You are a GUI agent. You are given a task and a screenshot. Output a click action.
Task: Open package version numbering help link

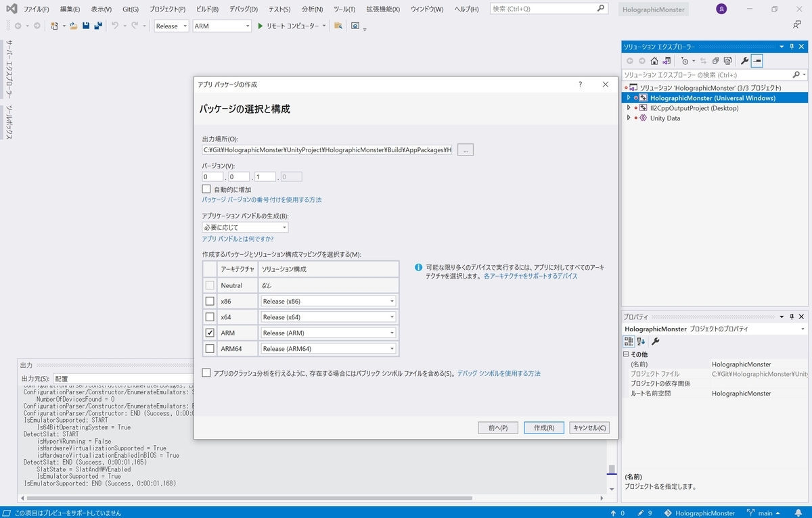click(x=262, y=199)
